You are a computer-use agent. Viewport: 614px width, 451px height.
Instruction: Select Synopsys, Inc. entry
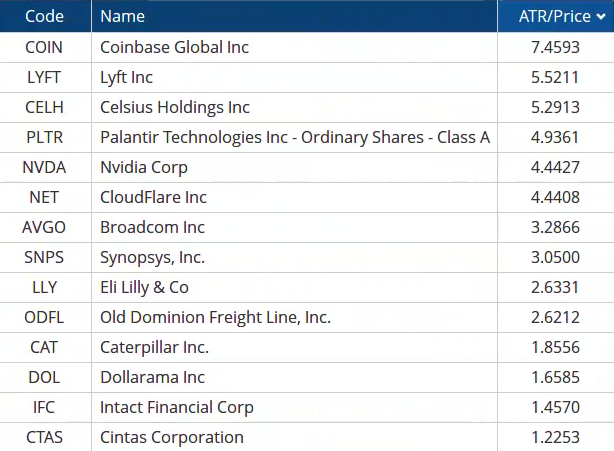point(152,257)
